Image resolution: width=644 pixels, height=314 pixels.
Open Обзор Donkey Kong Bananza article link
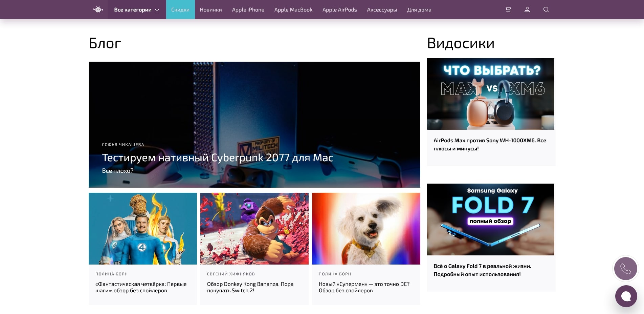(250, 287)
